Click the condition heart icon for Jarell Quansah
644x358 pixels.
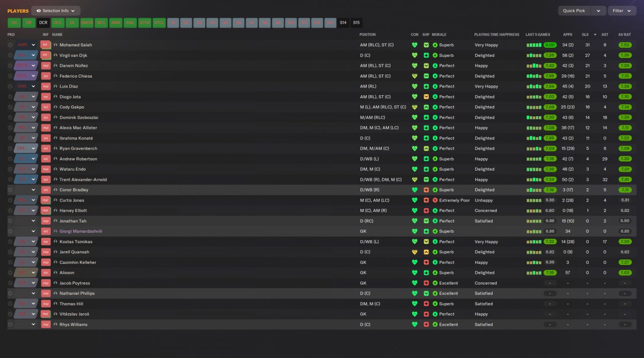point(415,252)
